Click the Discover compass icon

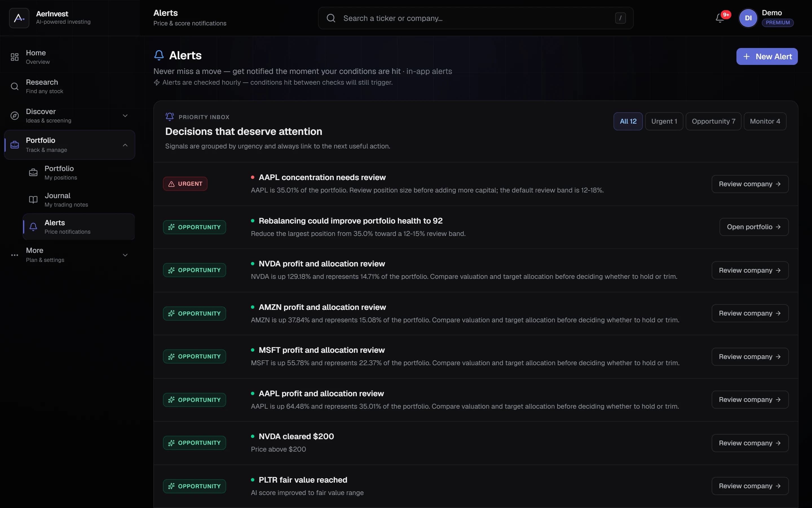[x=14, y=116]
